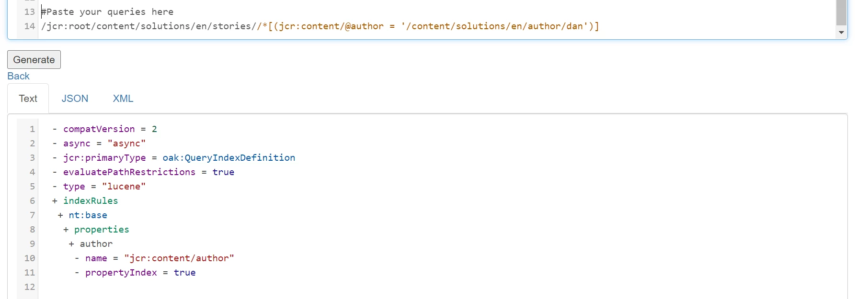Viewport: 868px width, 299px height.
Task: Click the query editor scrollbar down arrow
Action: [x=841, y=33]
